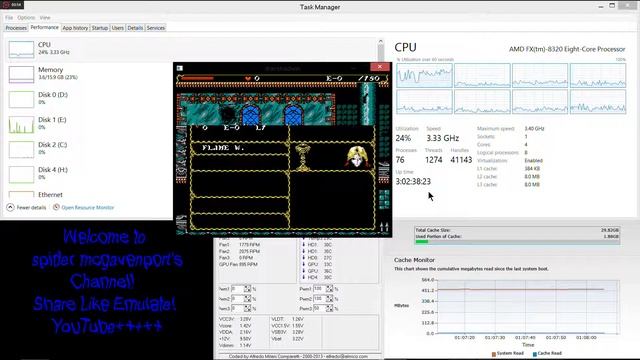
Task: Click the threads count 1274
Action: click(433, 160)
